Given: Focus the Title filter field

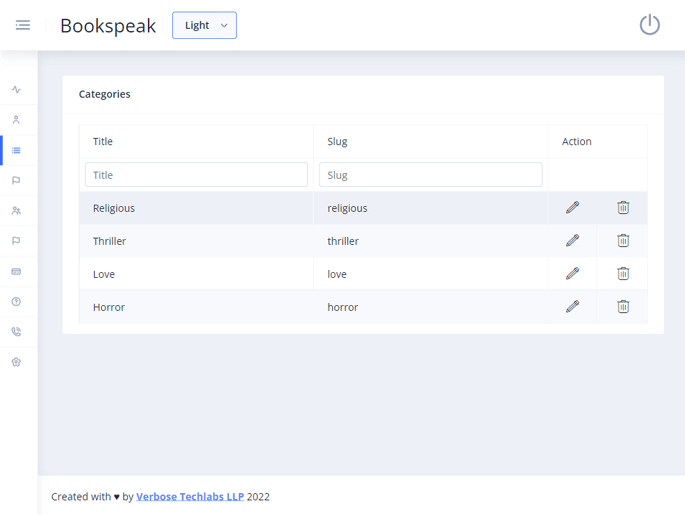Looking at the screenshot, I should [x=196, y=175].
